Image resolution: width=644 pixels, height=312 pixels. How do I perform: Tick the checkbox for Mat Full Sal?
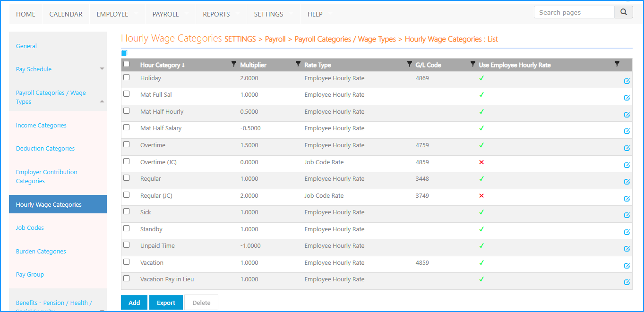click(x=126, y=94)
